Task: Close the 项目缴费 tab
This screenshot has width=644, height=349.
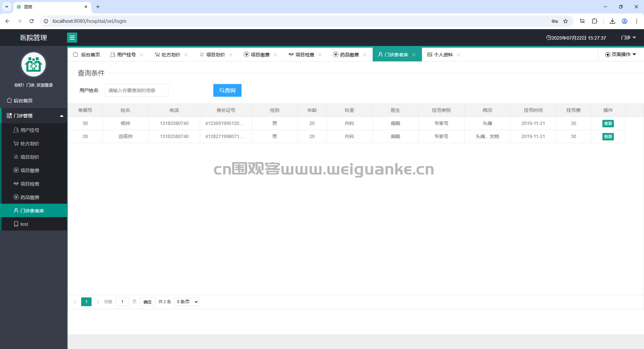Action: tap(275, 55)
